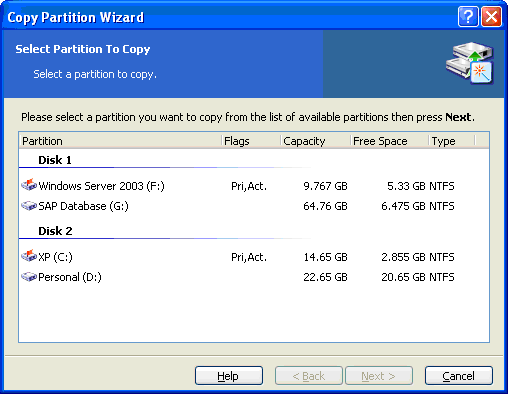This screenshot has height=394, width=508.
Task: Click Pri,Act. flag of XP (C:)
Action: (x=249, y=257)
